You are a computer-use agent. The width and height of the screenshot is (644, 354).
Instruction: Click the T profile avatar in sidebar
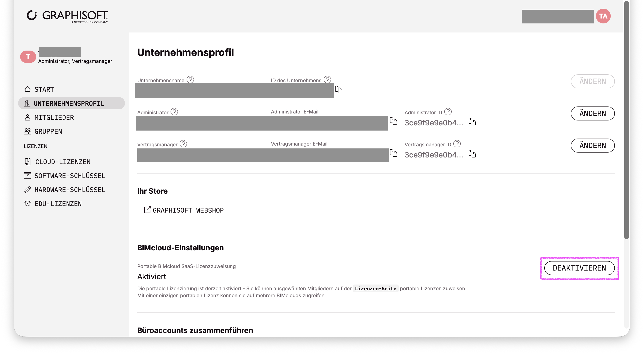coord(28,57)
